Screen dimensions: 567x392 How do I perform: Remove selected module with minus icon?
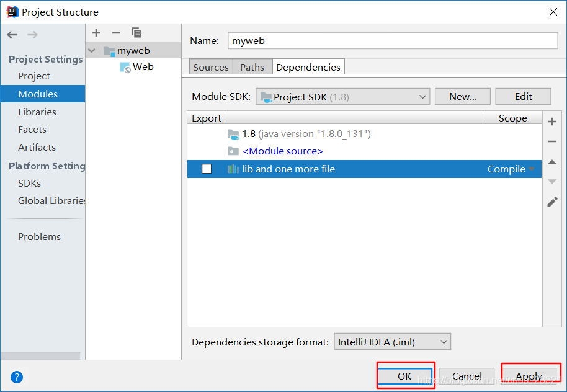(x=116, y=33)
